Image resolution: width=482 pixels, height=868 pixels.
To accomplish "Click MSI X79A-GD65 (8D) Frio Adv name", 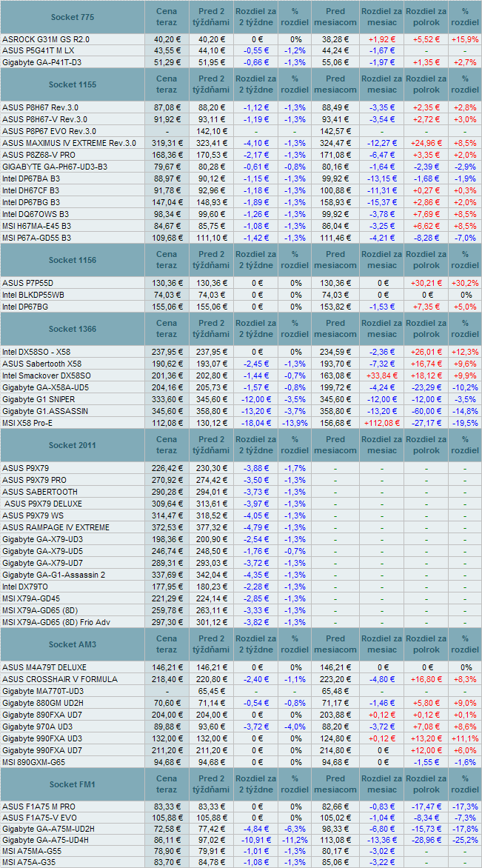I will [56, 622].
